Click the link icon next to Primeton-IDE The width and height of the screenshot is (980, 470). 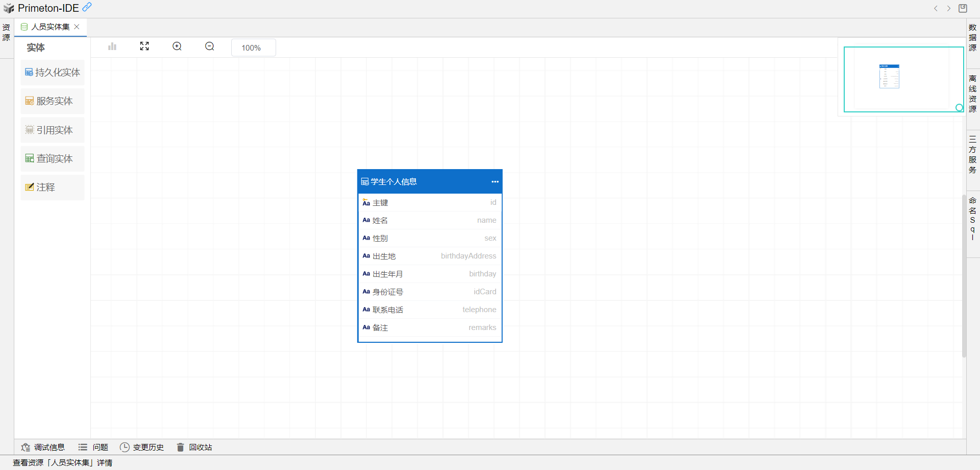point(87,7)
